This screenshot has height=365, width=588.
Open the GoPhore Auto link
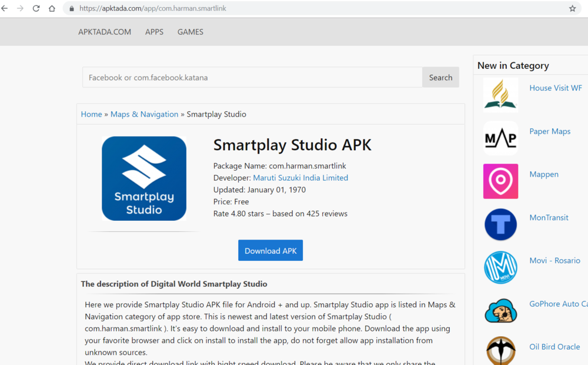pos(559,304)
